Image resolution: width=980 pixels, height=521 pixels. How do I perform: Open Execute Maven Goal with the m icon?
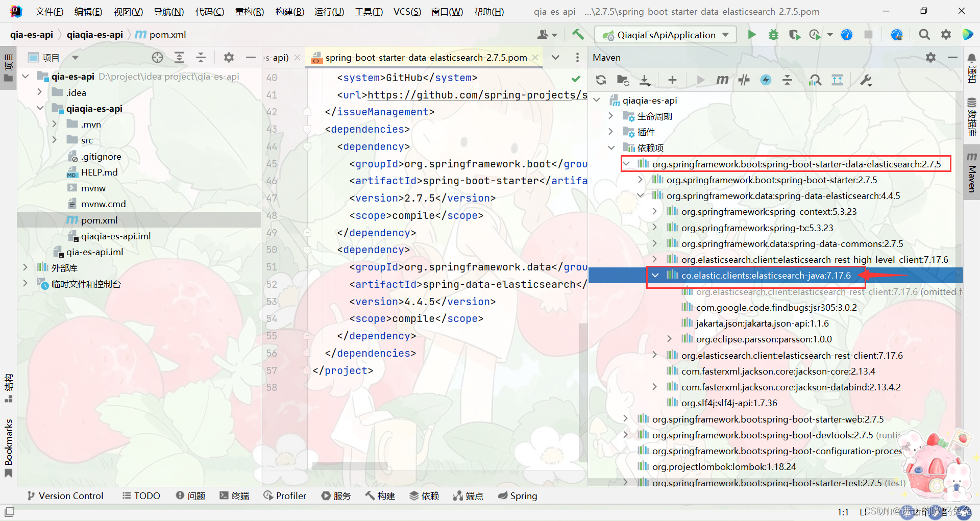pyautogui.click(x=722, y=80)
